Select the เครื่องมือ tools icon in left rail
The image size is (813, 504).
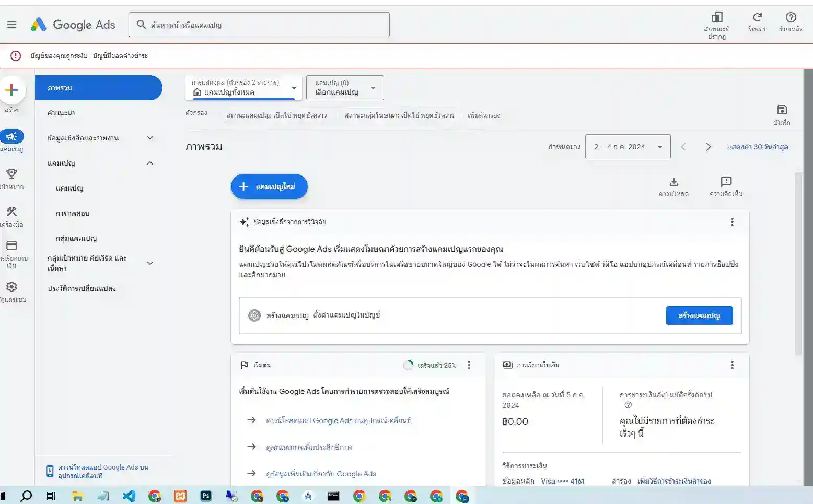point(12,211)
